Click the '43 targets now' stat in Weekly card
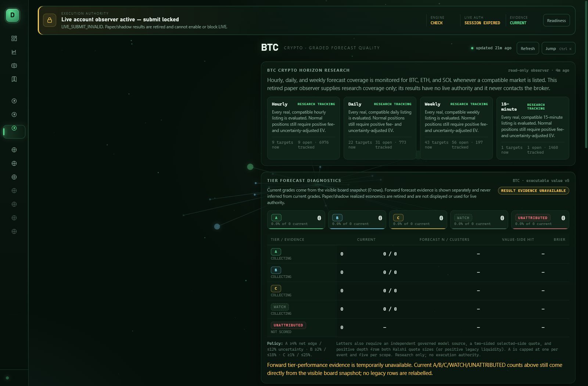The image size is (588, 386). click(x=436, y=145)
